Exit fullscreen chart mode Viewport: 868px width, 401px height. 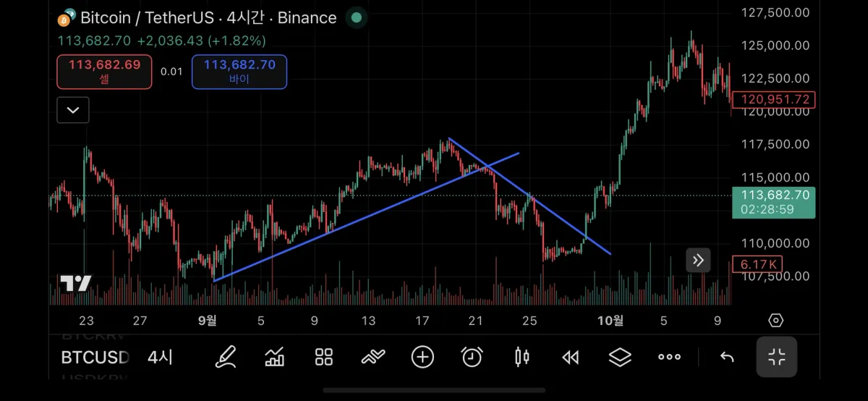tap(777, 357)
